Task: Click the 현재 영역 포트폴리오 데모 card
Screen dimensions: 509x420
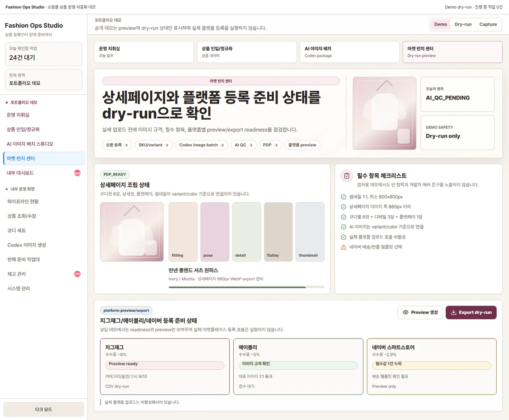Action: click(x=44, y=79)
